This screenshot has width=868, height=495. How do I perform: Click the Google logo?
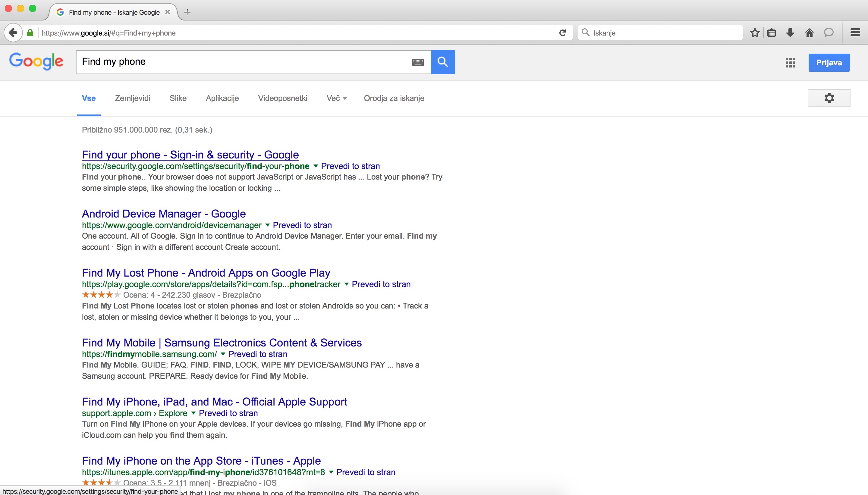coord(36,61)
